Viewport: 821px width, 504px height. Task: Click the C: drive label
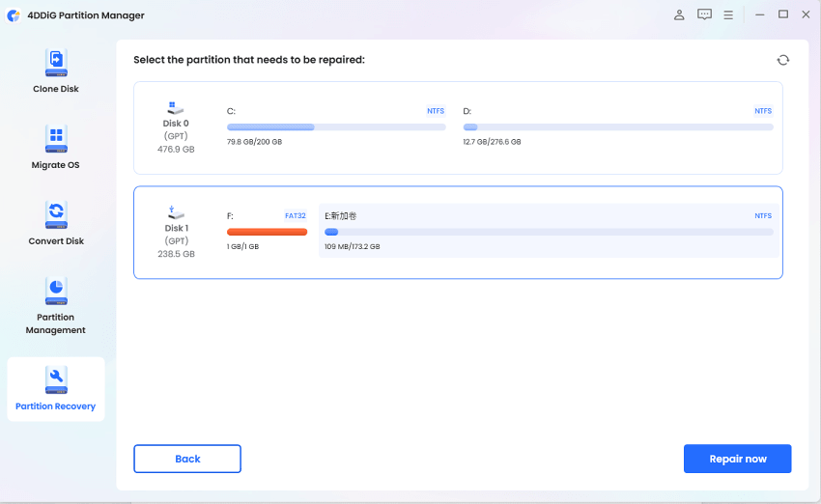click(231, 111)
